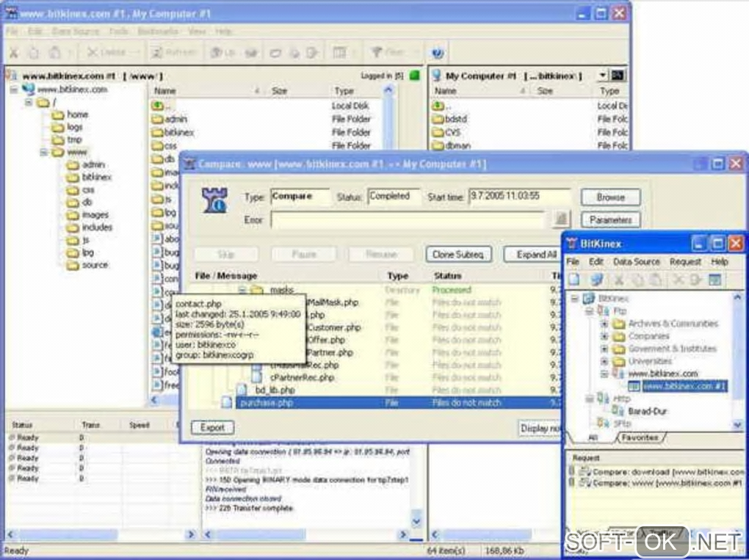Viewport: 749px width, 560px height.
Task: Click the console icon beside My Computer dropdown
Action: click(618, 76)
